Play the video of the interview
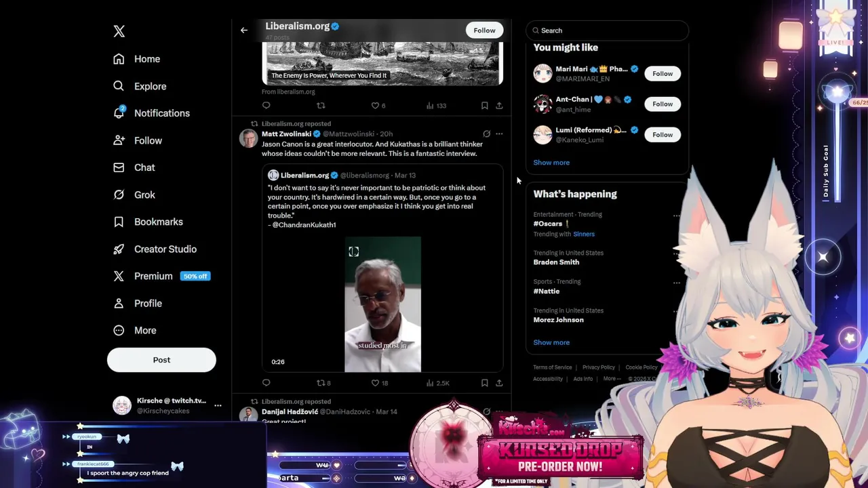Screen dimensions: 868x488 pos(382,304)
